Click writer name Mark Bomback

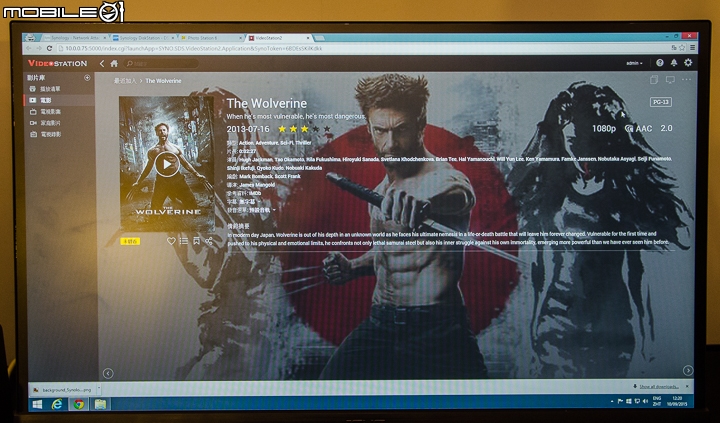255,176
